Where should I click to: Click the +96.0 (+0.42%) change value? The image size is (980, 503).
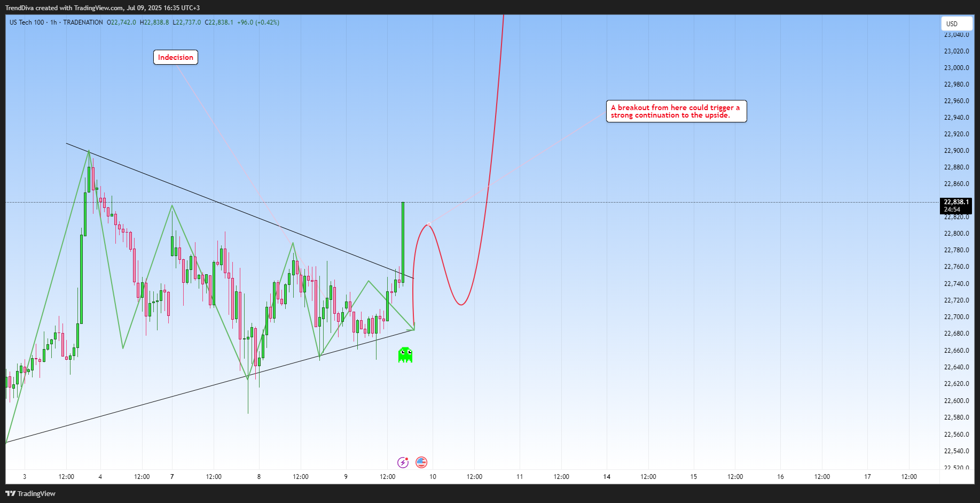258,22
